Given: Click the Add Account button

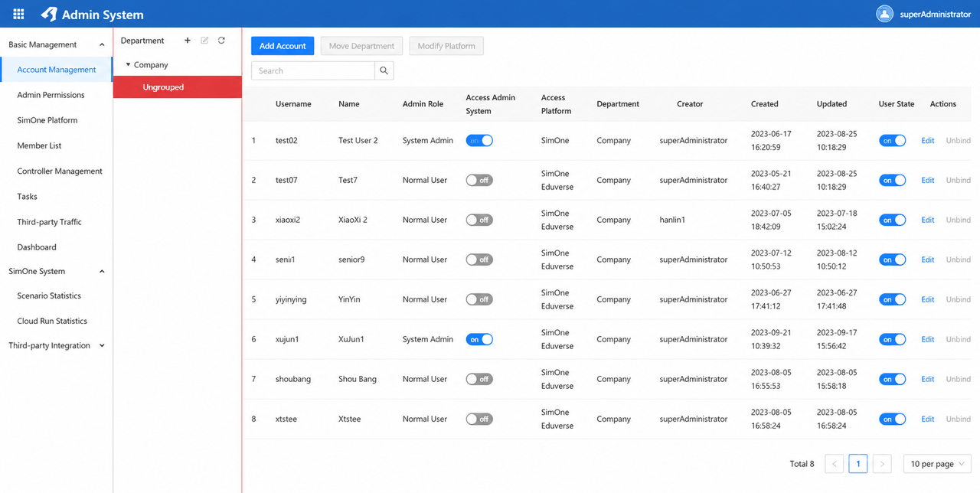Looking at the screenshot, I should [283, 46].
